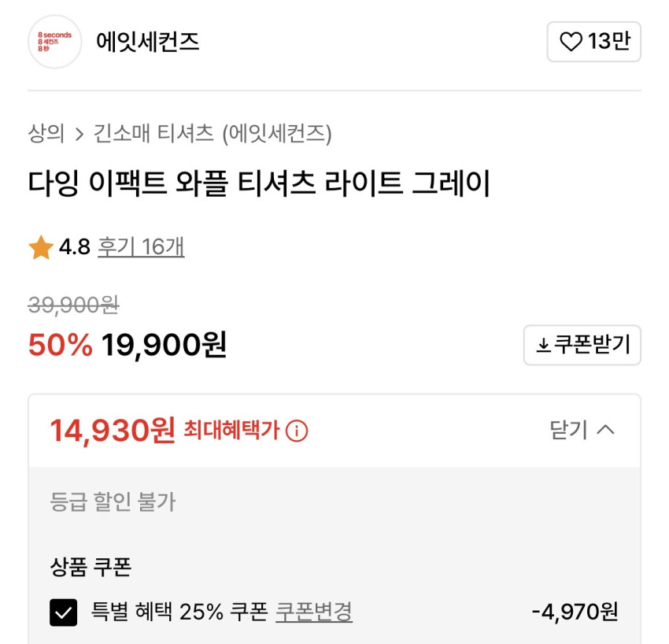Click the upward chevron next to 닫기

coord(605,430)
